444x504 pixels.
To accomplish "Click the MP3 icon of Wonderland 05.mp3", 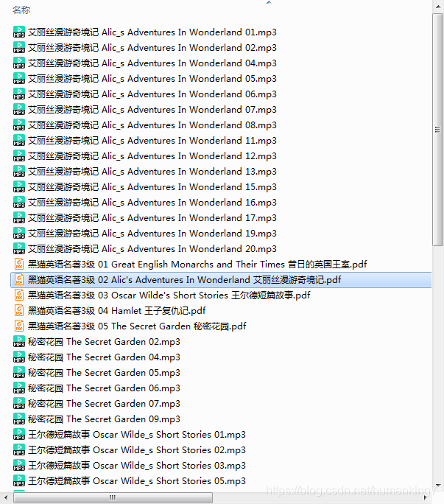I will 19,78.
